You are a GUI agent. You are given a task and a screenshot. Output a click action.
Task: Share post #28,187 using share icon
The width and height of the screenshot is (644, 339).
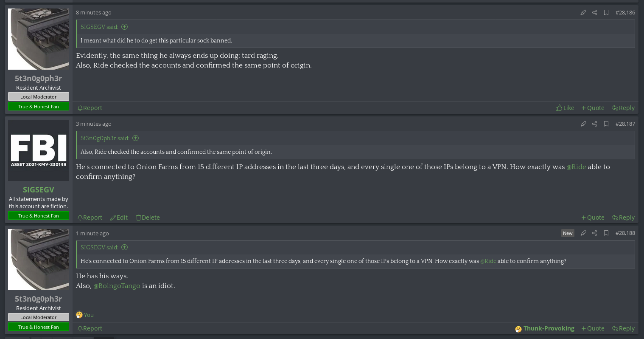(x=594, y=124)
